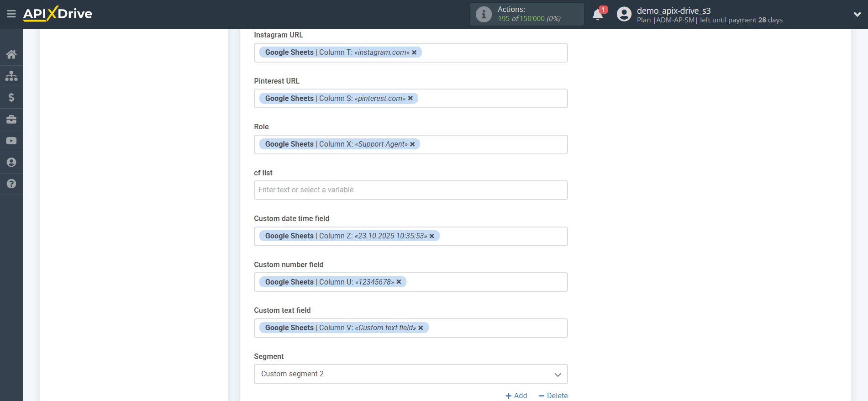Open the Segment dropdown

point(411,374)
